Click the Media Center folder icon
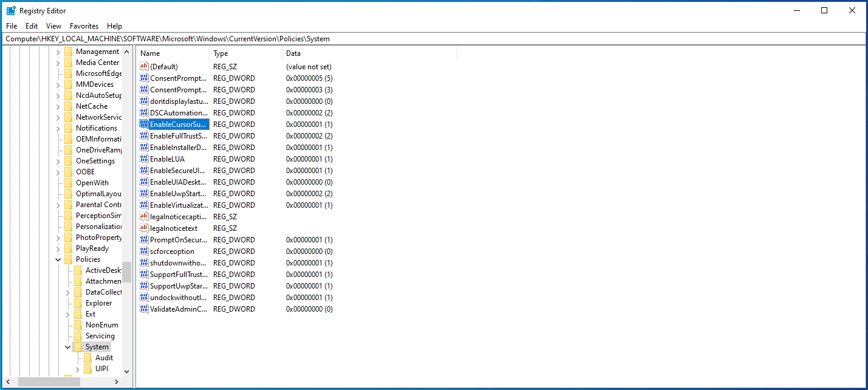868x390 pixels. 68,63
